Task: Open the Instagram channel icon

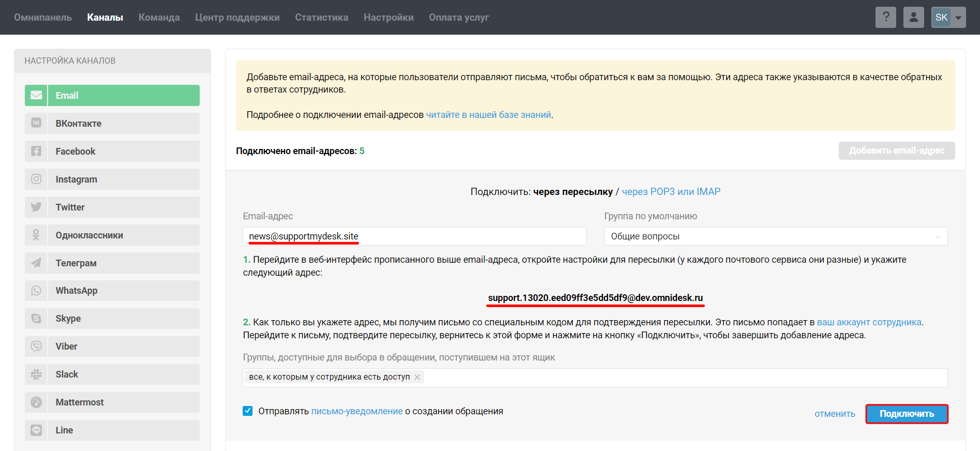Action: pyautogui.click(x=36, y=179)
